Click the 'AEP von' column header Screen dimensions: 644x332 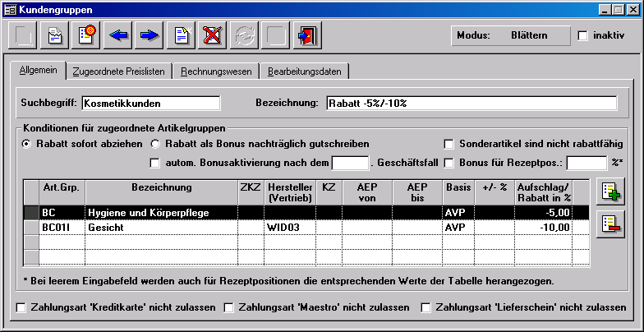click(367, 192)
